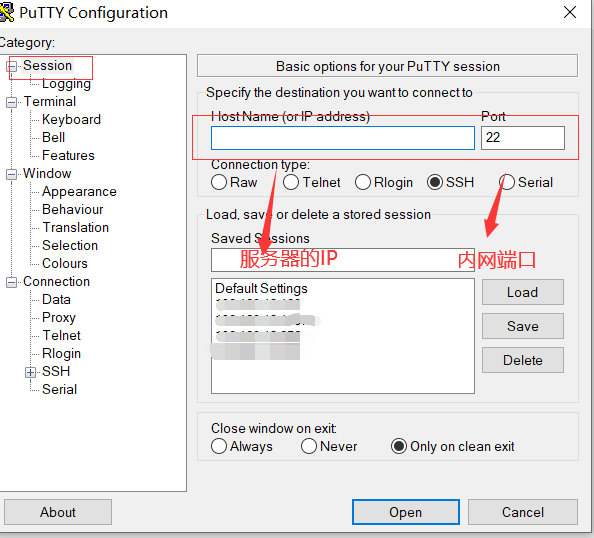Open the Features settings category
This screenshot has height=538, width=594.
68,155
